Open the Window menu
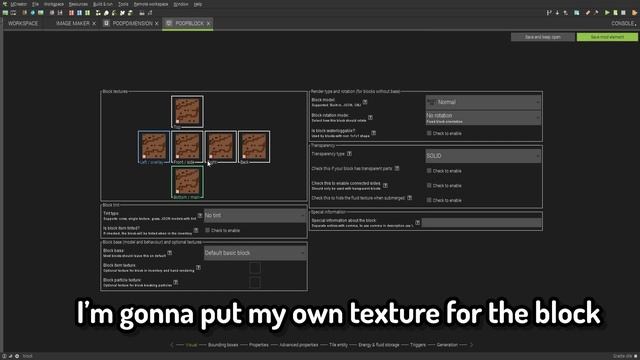Viewport: 640px width, 360px height. coord(181,4)
